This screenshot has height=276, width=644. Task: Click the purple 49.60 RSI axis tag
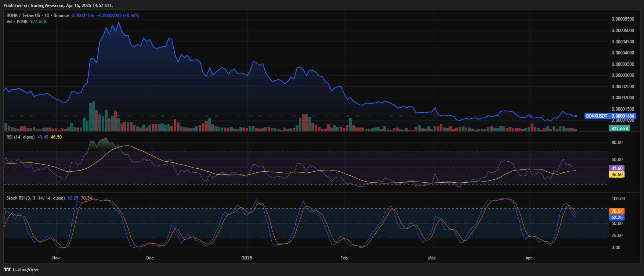[617, 168]
